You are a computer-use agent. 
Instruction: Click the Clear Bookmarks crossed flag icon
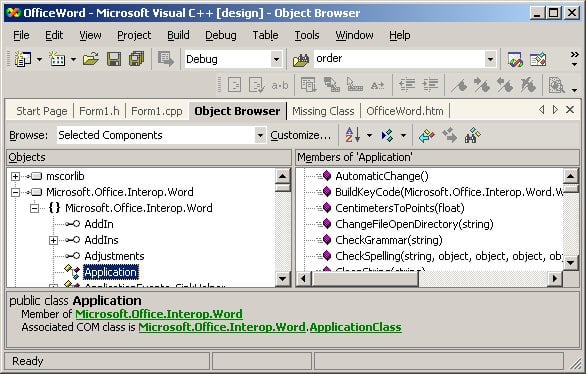(x=528, y=85)
